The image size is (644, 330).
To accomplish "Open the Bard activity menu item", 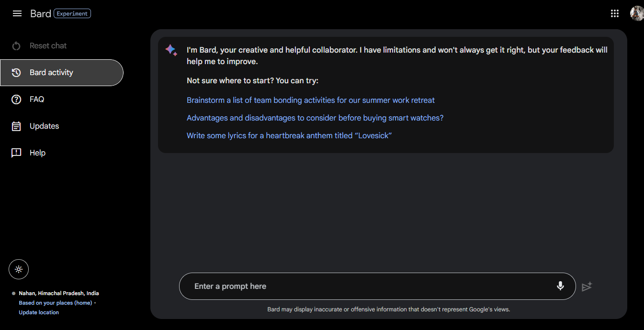I will coord(62,73).
